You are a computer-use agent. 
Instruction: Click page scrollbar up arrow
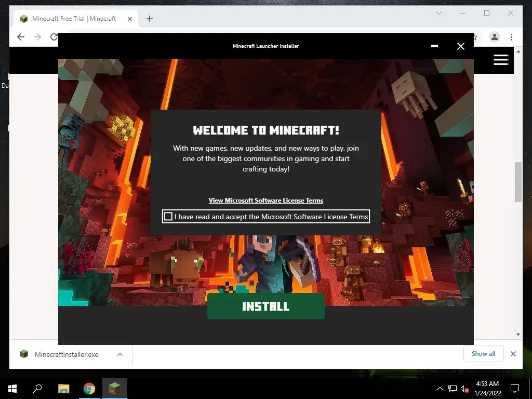[x=518, y=51]
